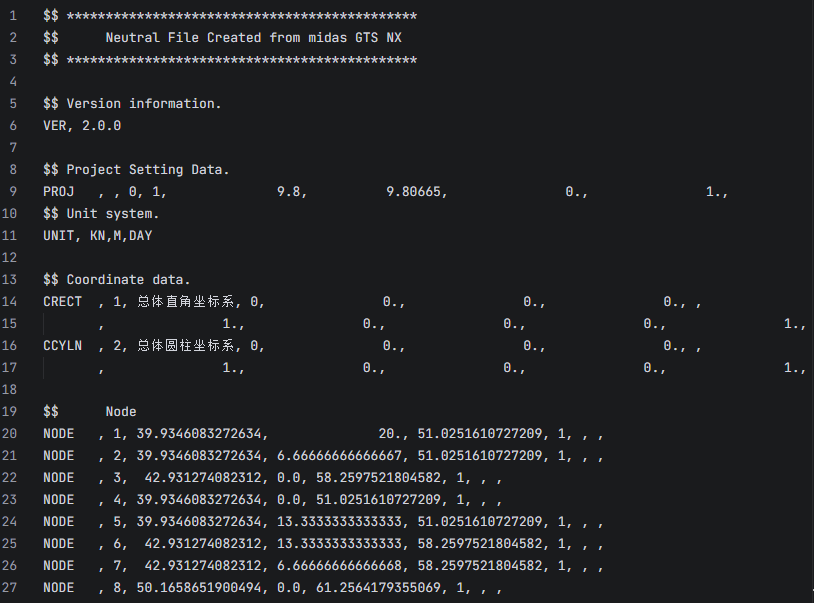
Task: Click the CRECT keyword
Action: (x=62, y=302)
